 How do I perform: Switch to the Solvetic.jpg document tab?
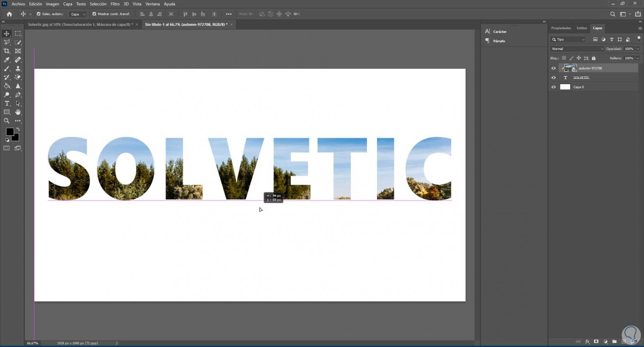[x=80, y=25]
